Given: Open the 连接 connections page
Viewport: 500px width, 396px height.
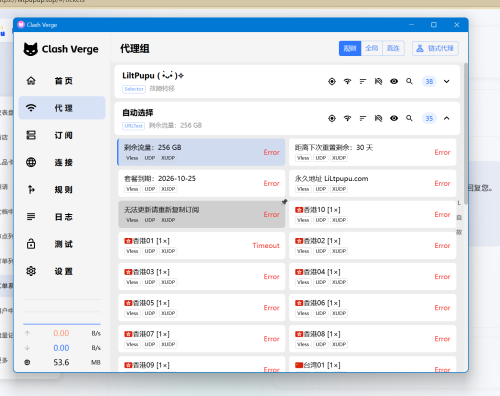Looking at the screenshot, I should click(x=62, y=162).
